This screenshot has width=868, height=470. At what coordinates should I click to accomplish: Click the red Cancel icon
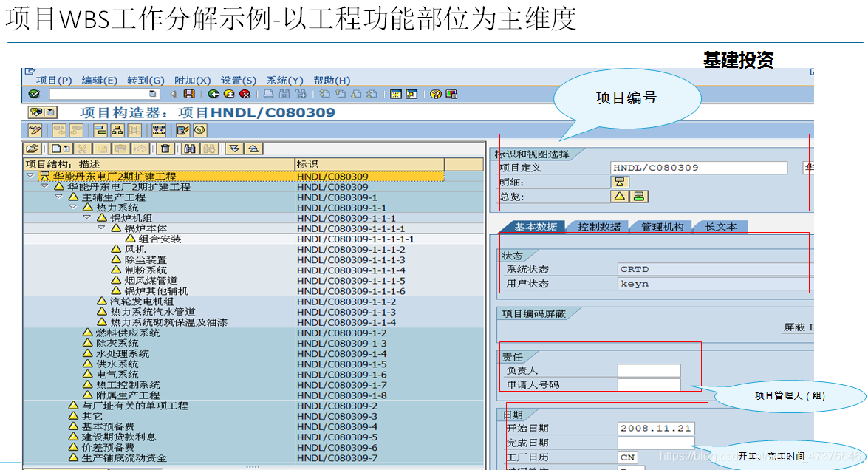(245, 94)
